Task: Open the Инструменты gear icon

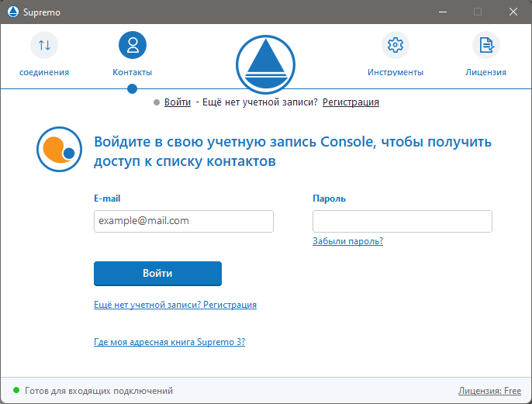Action: tap(396, 45)
